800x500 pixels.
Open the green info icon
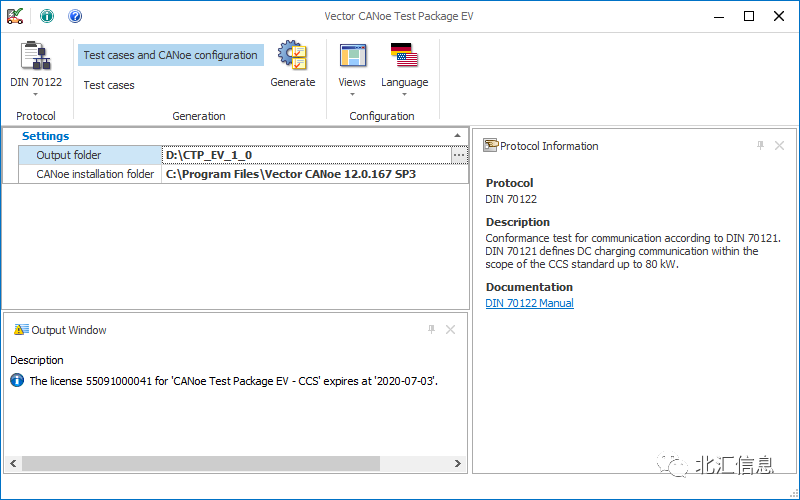47,16
